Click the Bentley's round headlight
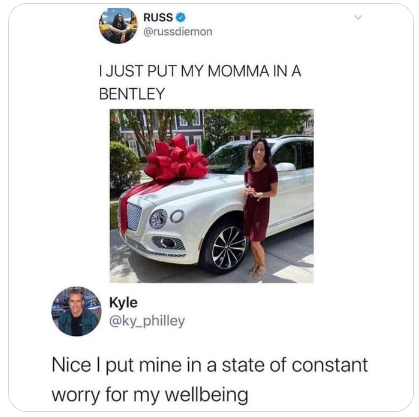419x417 pixels. 158,219
